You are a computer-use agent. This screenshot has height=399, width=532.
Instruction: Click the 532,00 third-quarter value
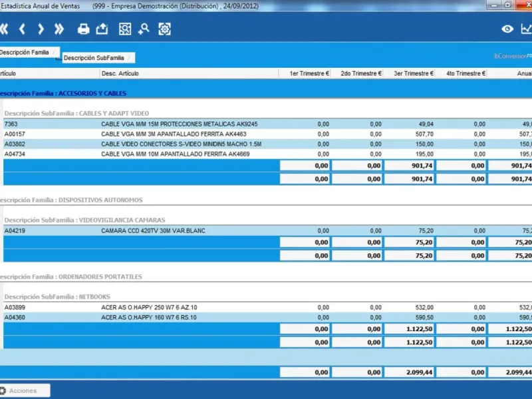tap(424, 307)
